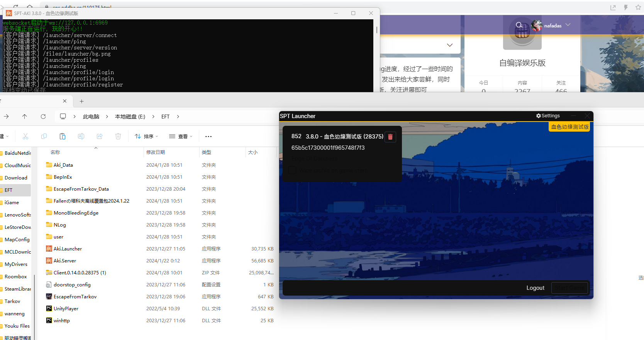The image size is (644, 340).
Task: Open a new File Explorer tab
Action: 81,101
